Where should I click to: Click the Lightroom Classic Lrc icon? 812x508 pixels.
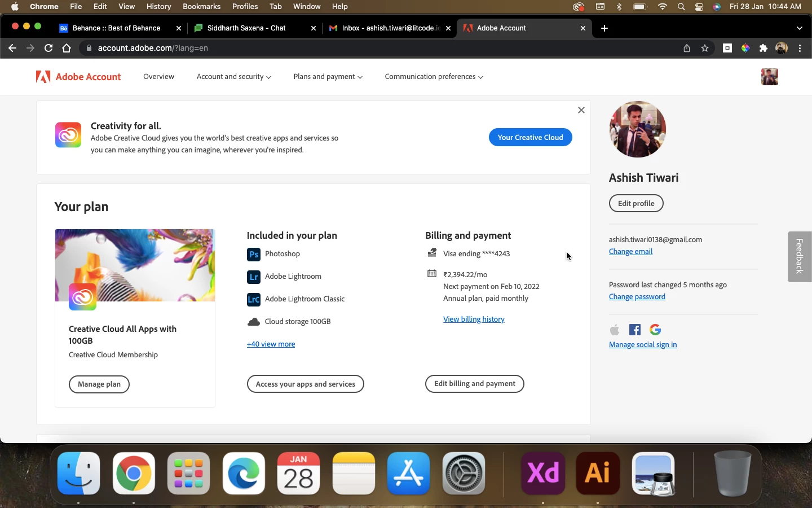[254, 299]
